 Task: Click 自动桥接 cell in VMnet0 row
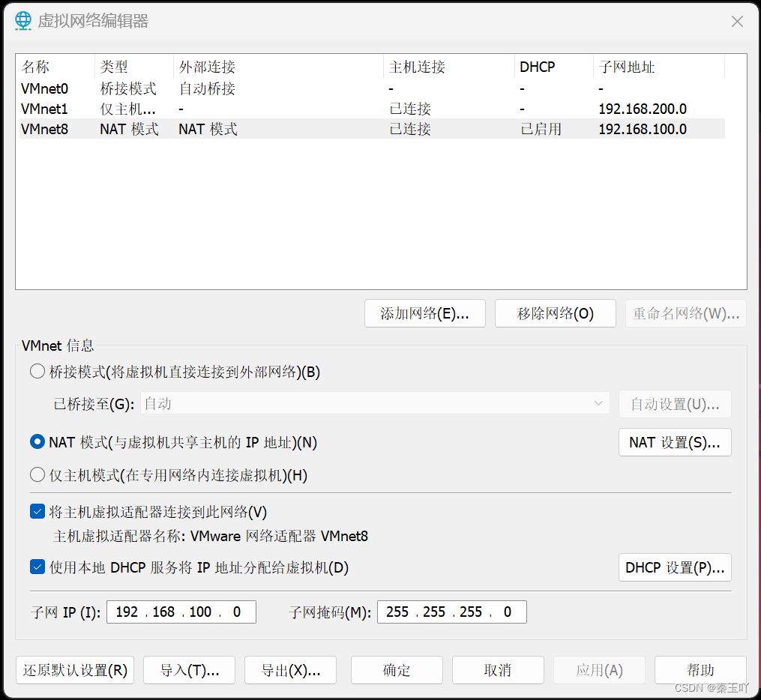pos(207,88)
